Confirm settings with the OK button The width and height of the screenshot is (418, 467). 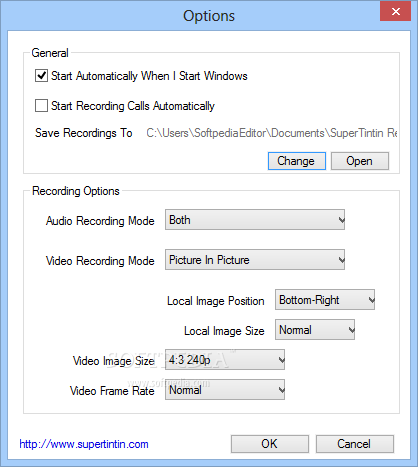pyautogui.click(x=270, y=444)
